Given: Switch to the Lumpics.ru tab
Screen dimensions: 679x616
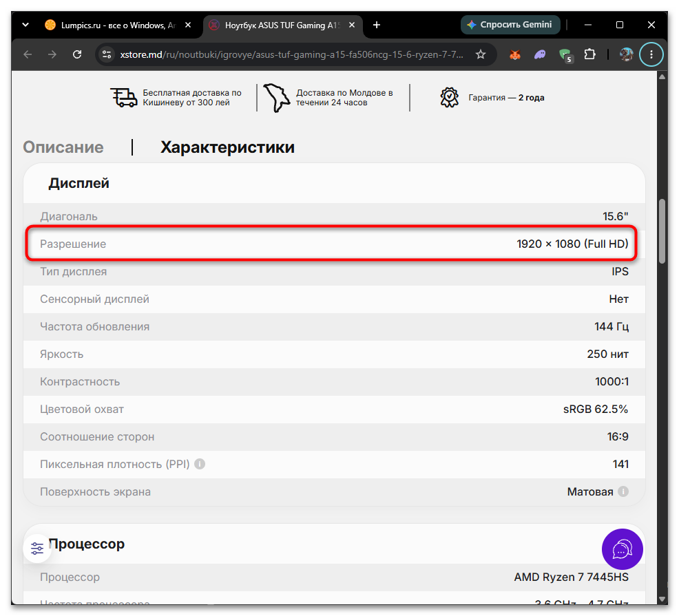Looking at the screenshot, I should point(117,25).
